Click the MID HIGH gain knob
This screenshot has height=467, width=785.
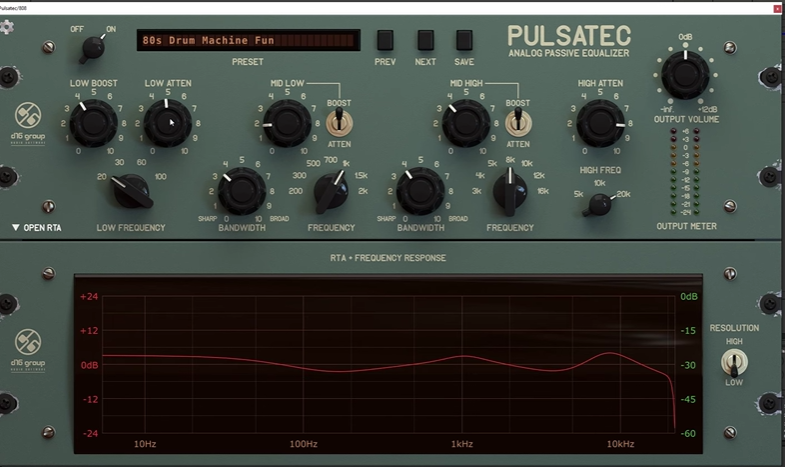[x=466, y=123]
